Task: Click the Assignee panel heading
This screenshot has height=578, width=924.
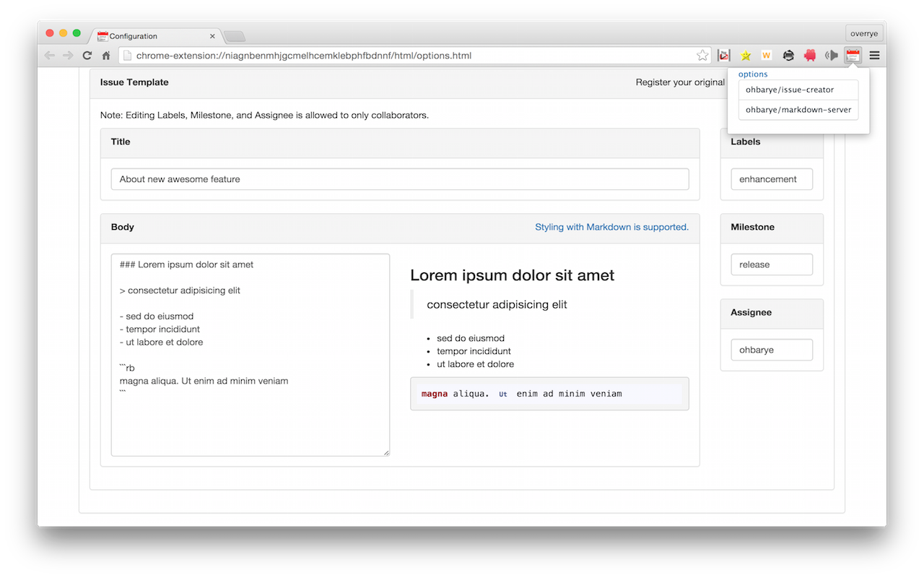Action: coord(751,312)
